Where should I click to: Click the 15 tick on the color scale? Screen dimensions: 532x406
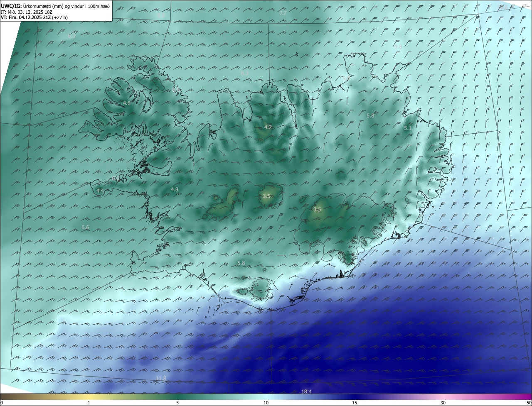pyautogui.click(x=355, y=403)
